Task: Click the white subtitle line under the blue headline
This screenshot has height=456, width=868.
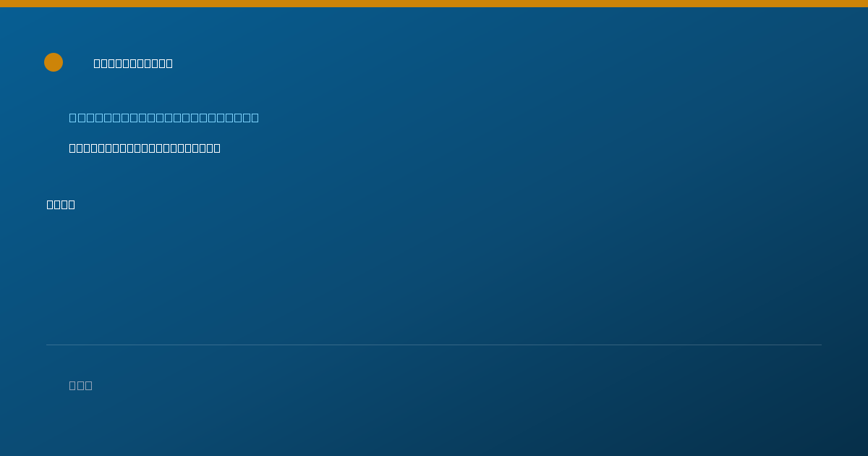Action: (145, 148)
